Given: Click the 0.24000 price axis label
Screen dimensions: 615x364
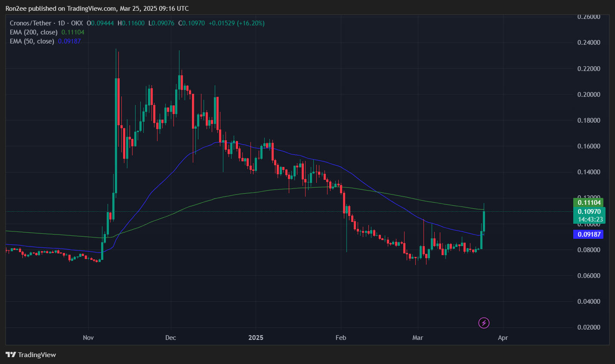Looking at the screenshot, I should [x=588, y=43].
